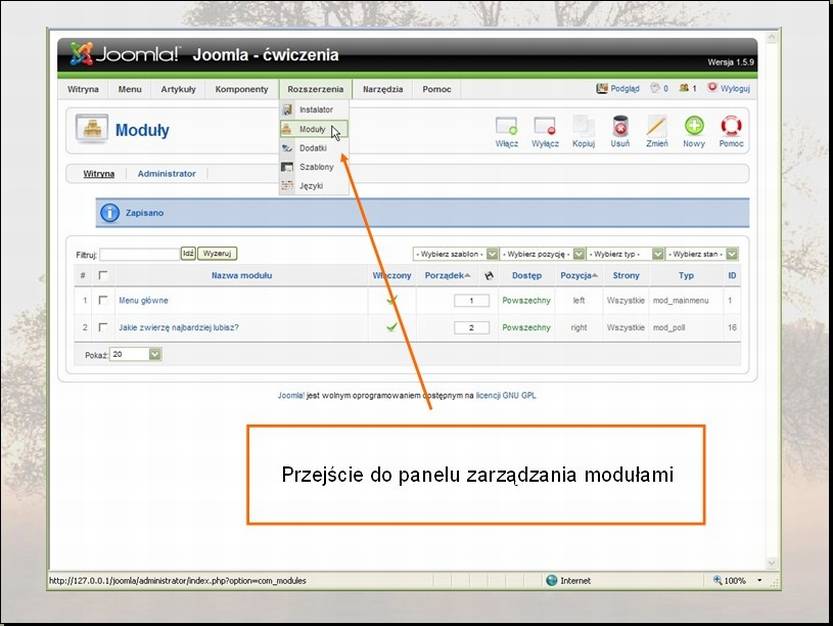833x626 pixels.
Task: Click Powszechny access for Menu główne
Action: coord(526,300)
